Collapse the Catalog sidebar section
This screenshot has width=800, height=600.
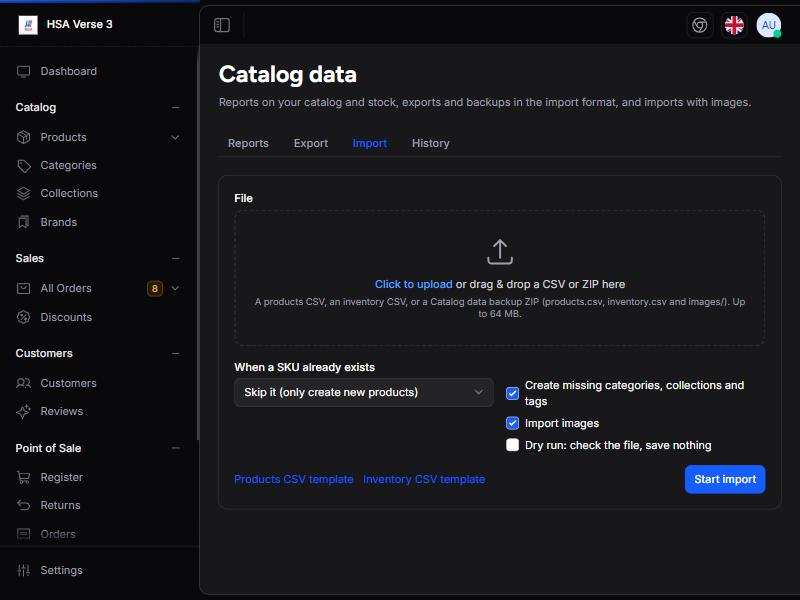tap(176, 108)
